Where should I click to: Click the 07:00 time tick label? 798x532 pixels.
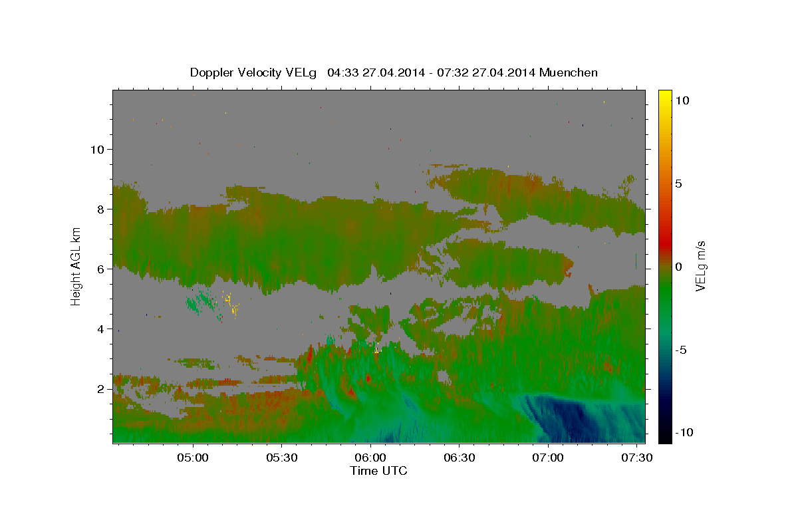point(548,458)
